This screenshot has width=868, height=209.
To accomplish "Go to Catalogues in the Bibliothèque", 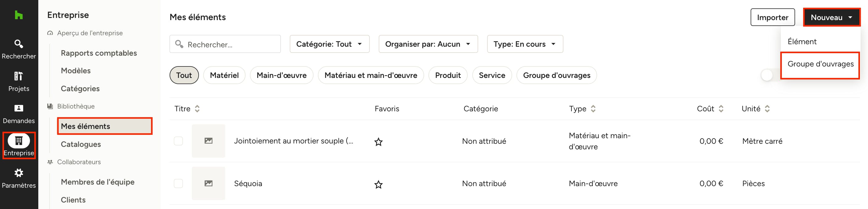I will point(81,144).
